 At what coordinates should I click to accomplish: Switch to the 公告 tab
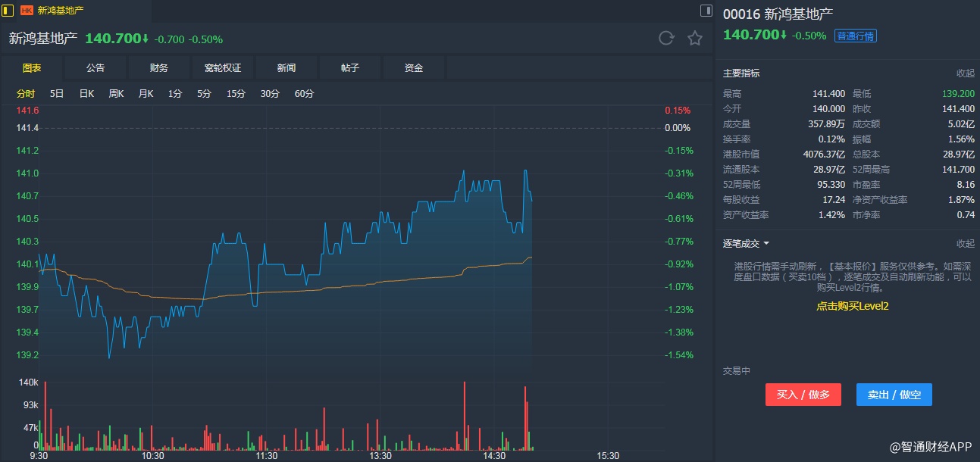[x=95, y=68]
